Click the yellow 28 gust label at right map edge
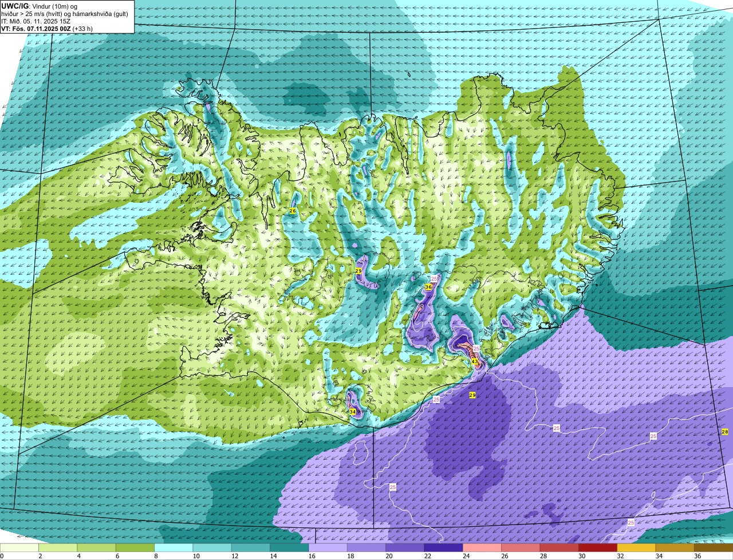The width and height of the screenshot is (733, 560). 725,432
